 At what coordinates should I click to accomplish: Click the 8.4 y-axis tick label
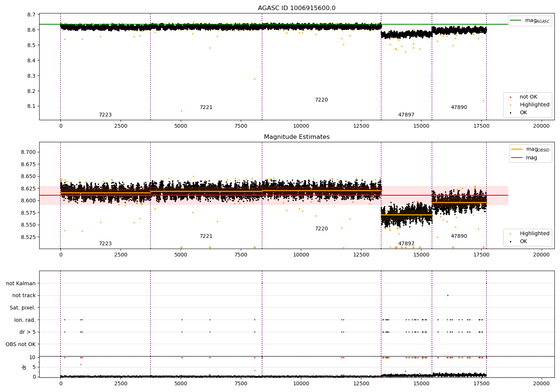point(32,60)
